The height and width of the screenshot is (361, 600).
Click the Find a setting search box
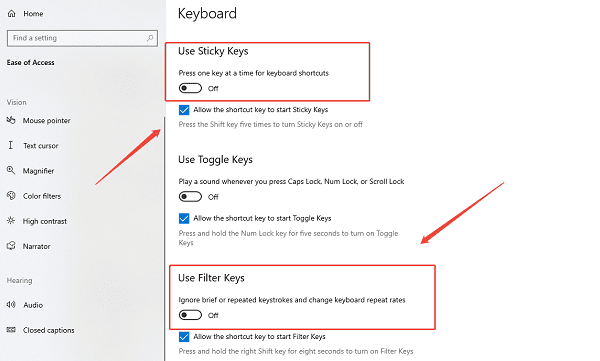coord(82,38)
